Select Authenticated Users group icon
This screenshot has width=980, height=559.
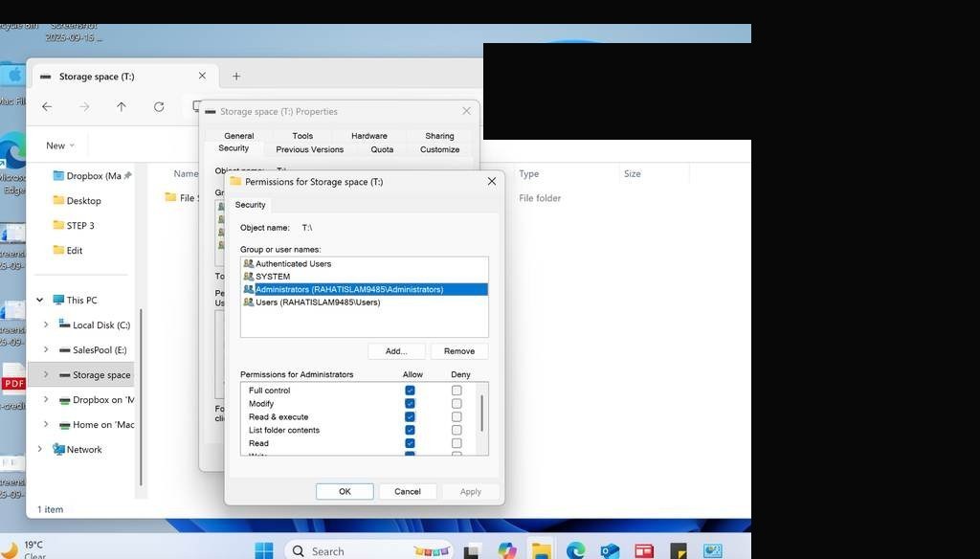pyautogui.click(x=249, y=264)
